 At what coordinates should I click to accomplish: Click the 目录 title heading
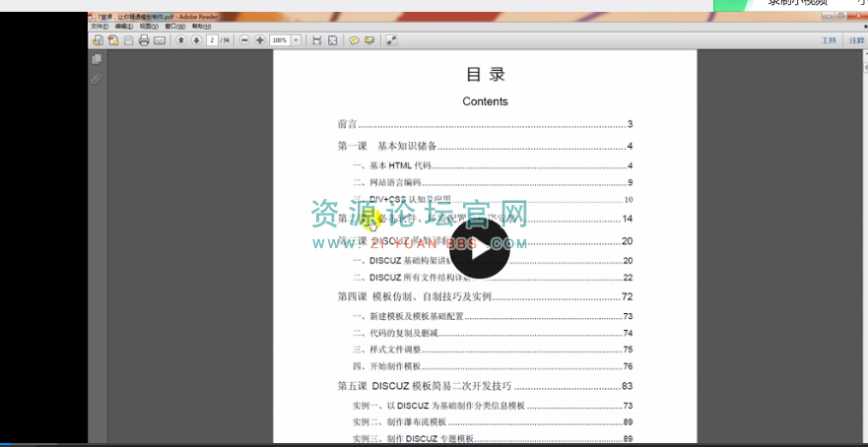[486, 75]
